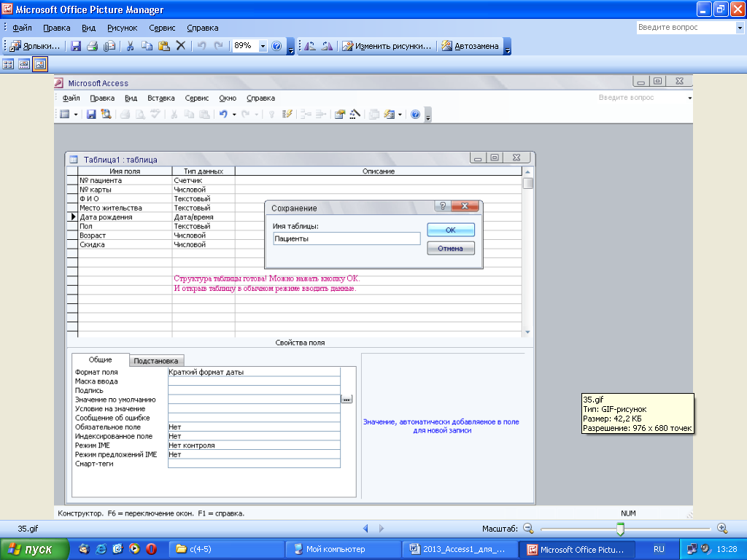Go to previous picture arrow
The width and height of the screenshot is (747, 560).
pos(366,528)
